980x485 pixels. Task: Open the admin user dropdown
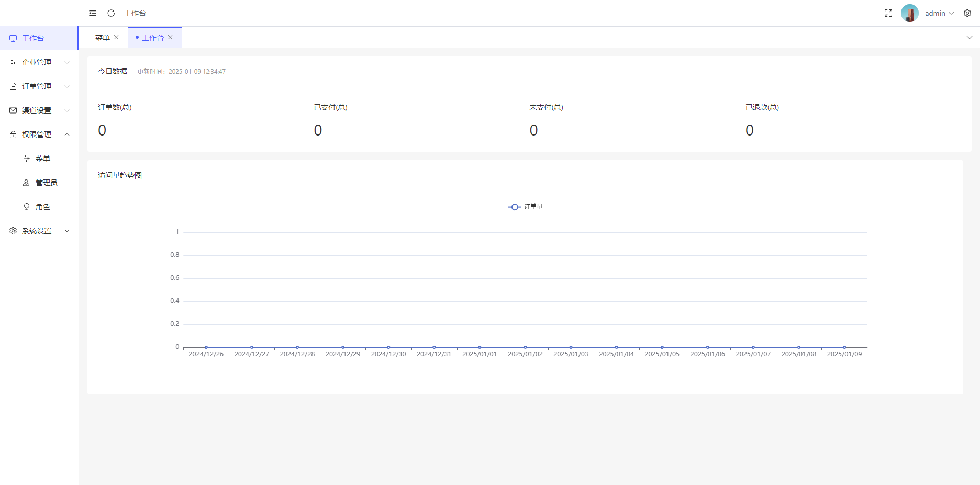(x=939, y=13)
